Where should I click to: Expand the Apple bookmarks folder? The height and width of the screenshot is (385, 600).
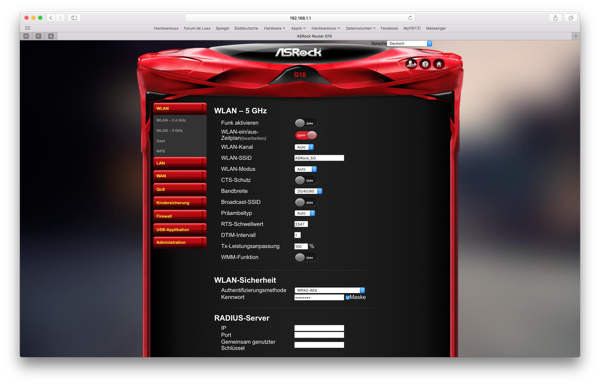298,28
